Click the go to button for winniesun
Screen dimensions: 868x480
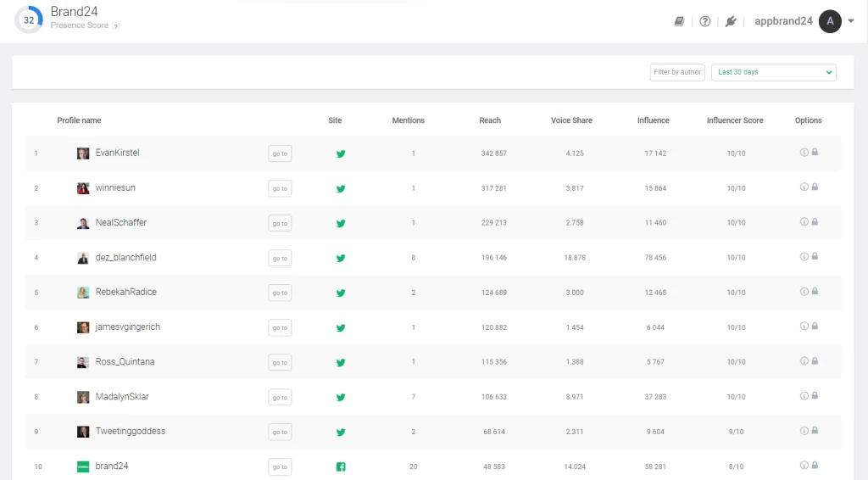[x=280, y=188]
